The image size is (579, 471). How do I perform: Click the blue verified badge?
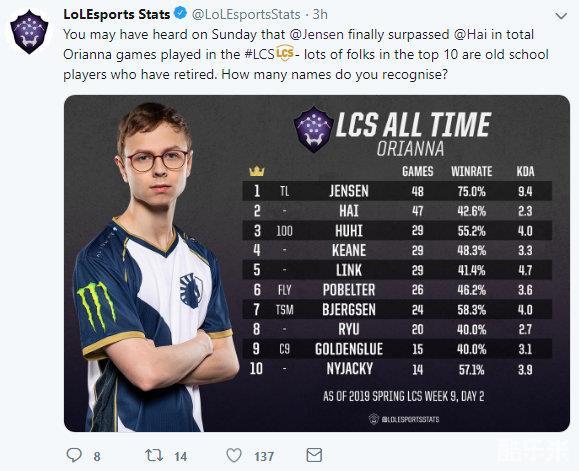coord(181,14)
